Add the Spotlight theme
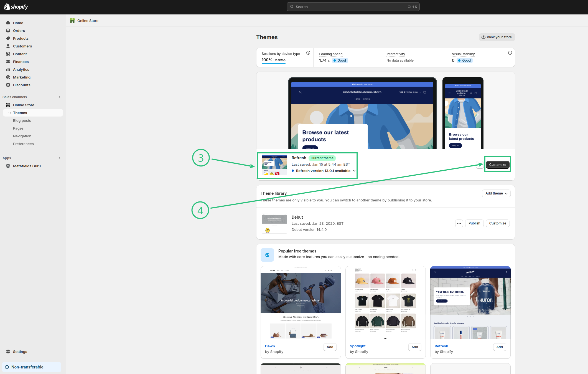The image size is (588, 374). click(x=415, y=347)
